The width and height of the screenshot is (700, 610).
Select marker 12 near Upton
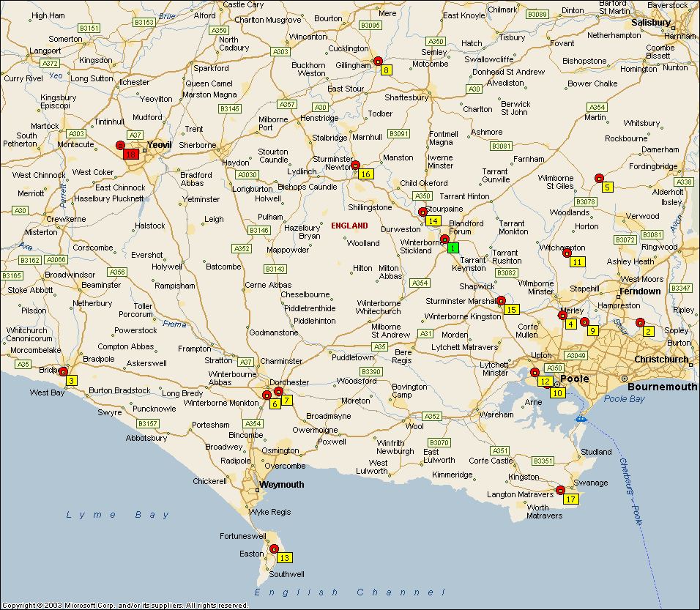pos(544,381)
